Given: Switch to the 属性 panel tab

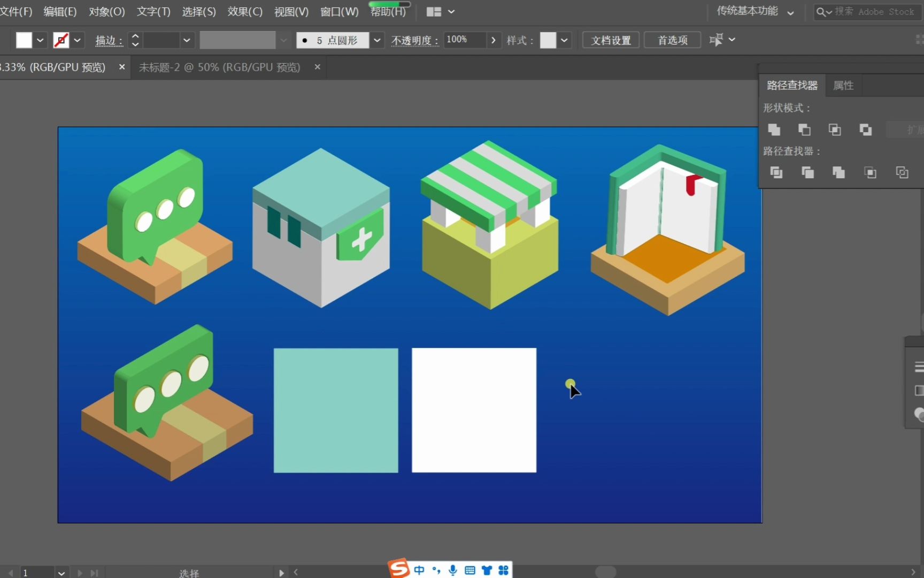Looking at the screenshot, I should pos(843,86).
